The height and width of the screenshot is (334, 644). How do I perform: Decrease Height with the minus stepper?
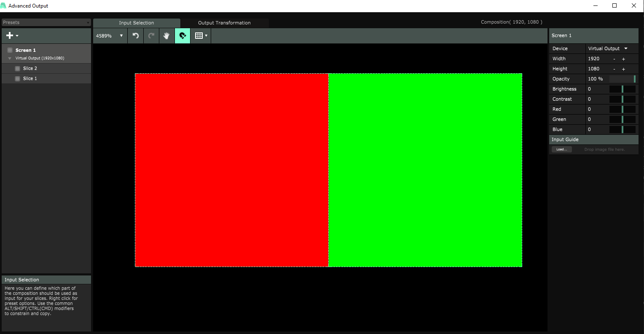[614, 69]
